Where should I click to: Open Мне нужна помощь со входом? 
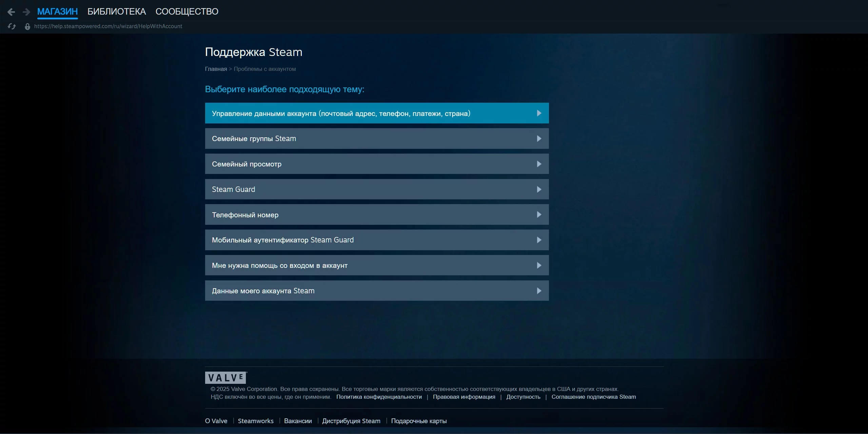[279, 265]
